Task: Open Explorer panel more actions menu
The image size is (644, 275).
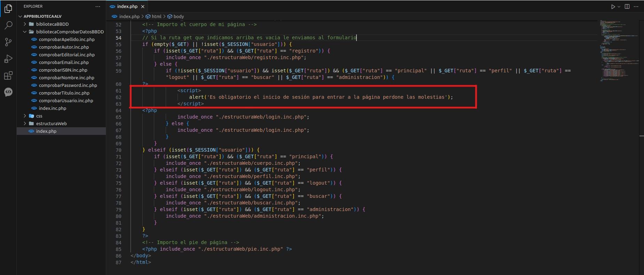Action: click(x=98, y=6)
